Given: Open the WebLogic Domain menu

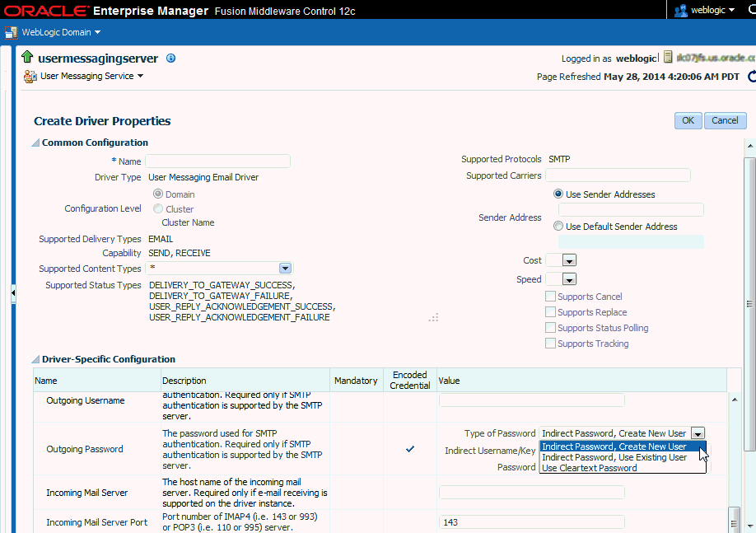Looking at the screenshot, I should click(x=61, y=32).
